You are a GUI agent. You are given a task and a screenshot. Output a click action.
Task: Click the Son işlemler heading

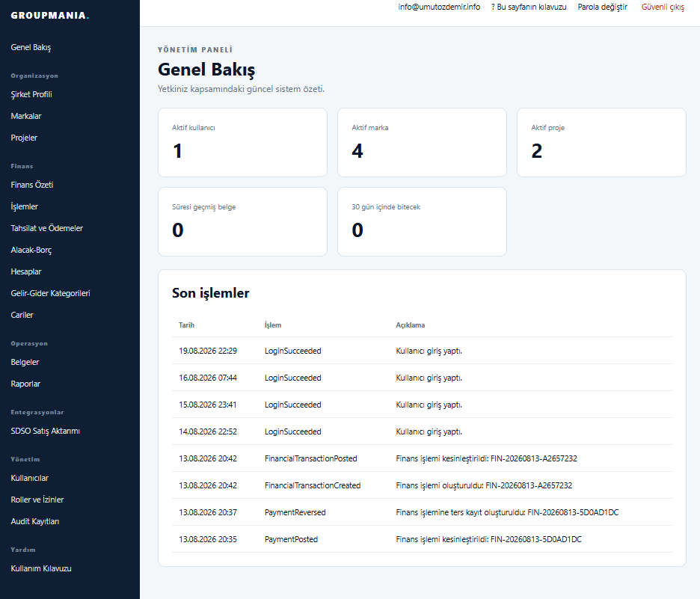point(211,293)
